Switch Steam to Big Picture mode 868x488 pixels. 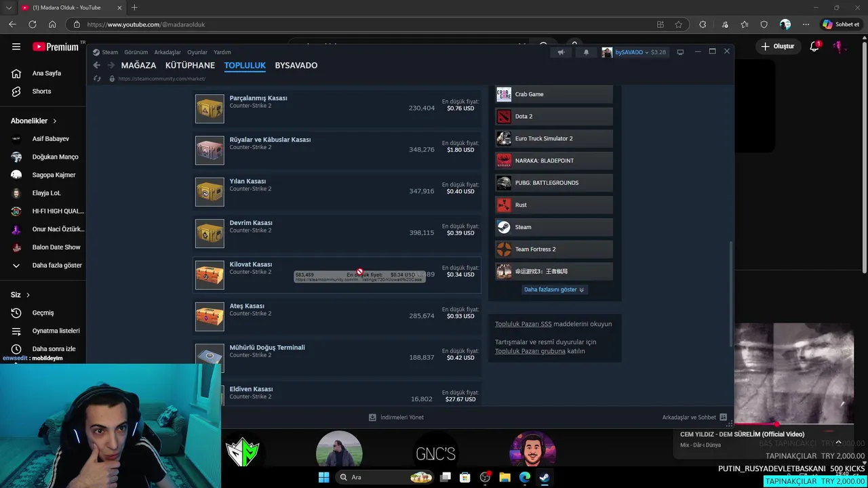[680, 52]
